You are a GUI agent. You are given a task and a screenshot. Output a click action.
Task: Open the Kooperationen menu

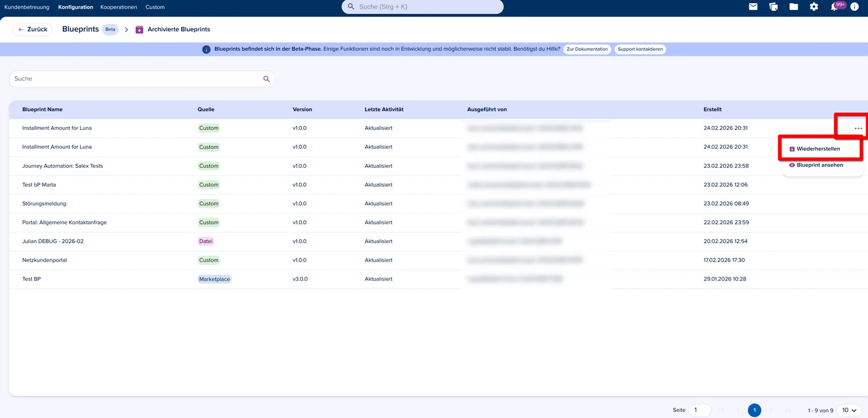click(x=119, y=7)
